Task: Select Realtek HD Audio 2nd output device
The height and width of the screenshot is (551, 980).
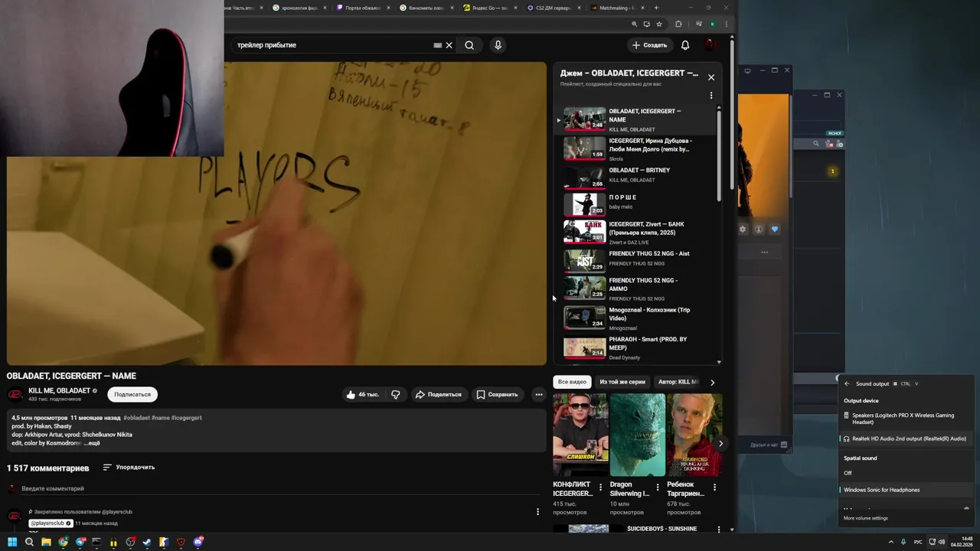Action: pyautogui.click(x=906, y=439)
